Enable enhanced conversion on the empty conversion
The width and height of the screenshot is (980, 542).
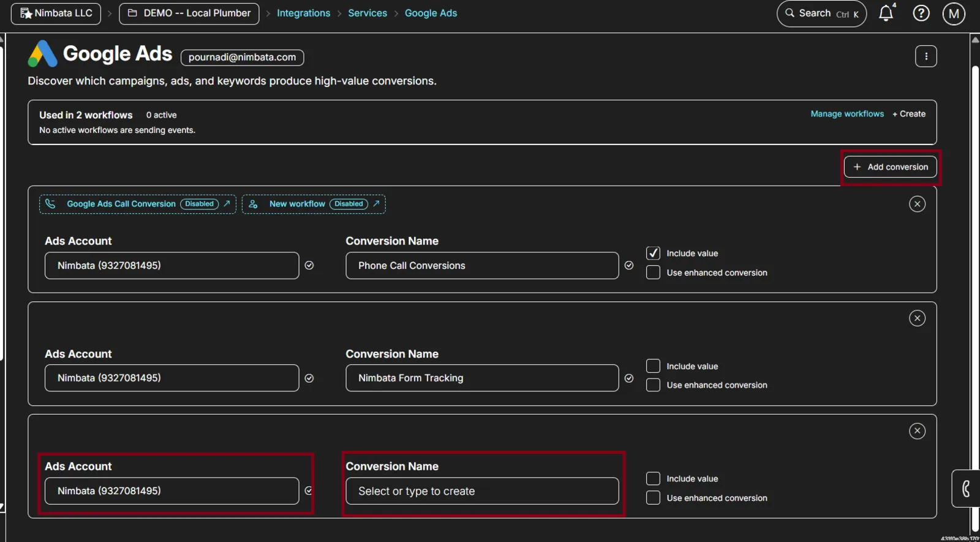click(x=653, y=497)
